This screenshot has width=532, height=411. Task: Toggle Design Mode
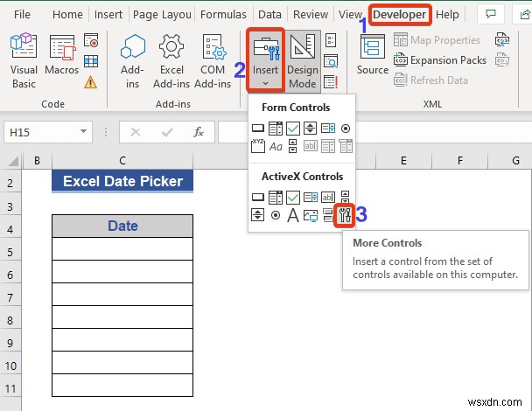[303, 61]
